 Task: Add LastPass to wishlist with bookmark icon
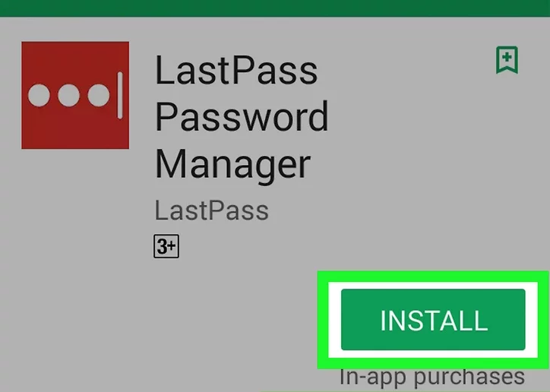[507, 60]
